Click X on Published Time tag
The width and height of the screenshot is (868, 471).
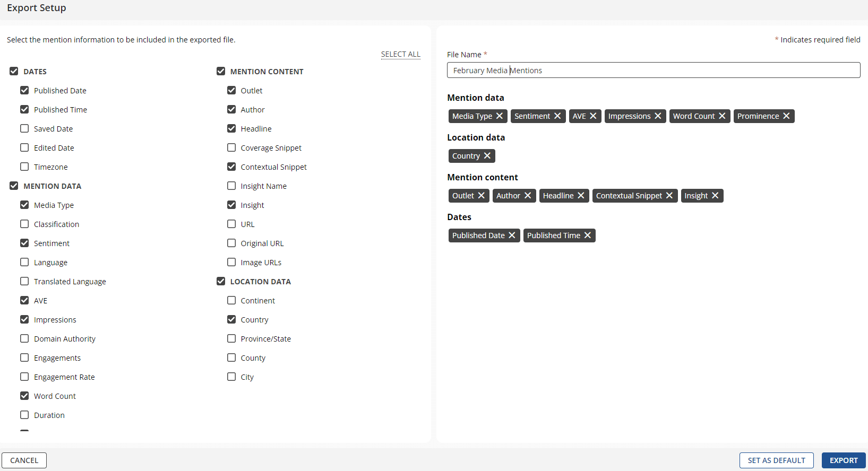pyautogui.click(x=587, y=235)
